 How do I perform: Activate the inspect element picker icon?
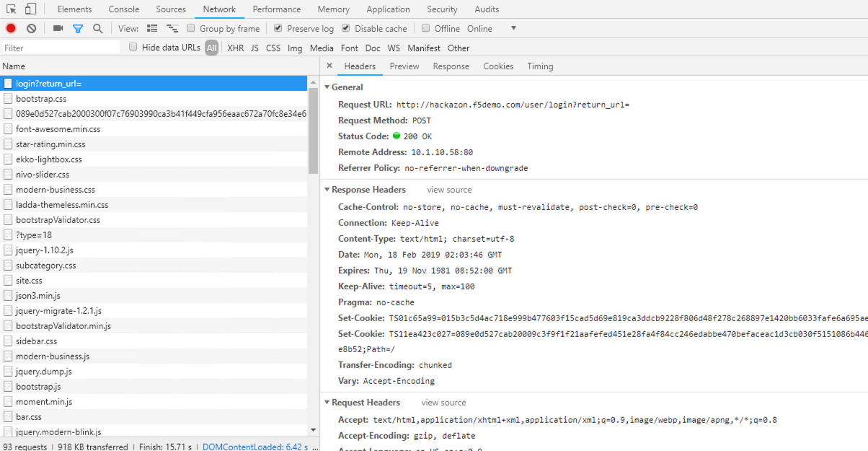[12, 9]
